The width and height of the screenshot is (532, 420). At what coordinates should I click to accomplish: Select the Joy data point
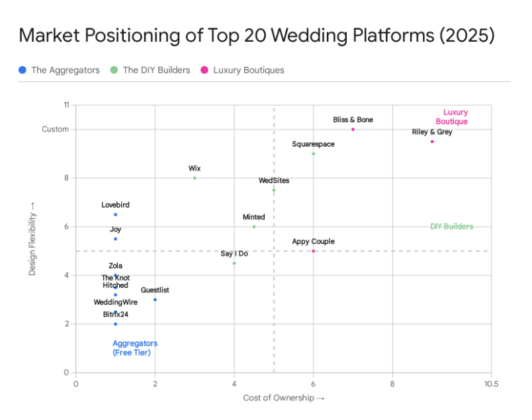coord(115,239)
